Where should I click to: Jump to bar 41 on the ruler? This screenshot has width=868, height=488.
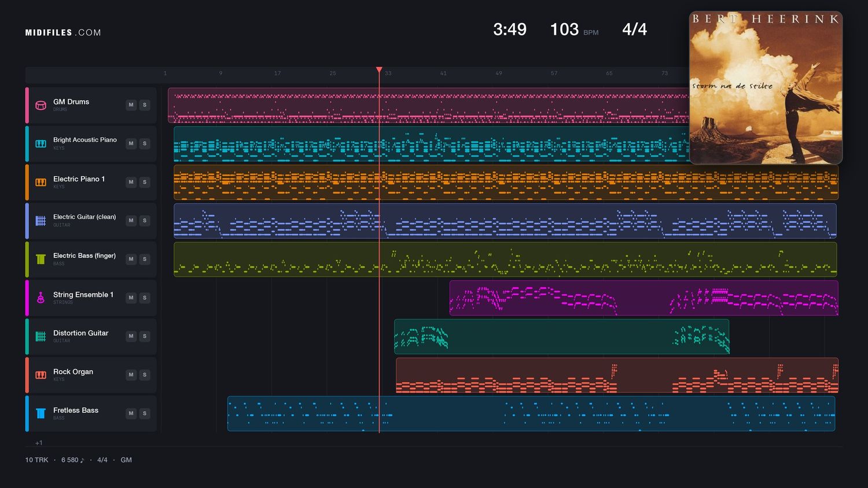[443, 73]
